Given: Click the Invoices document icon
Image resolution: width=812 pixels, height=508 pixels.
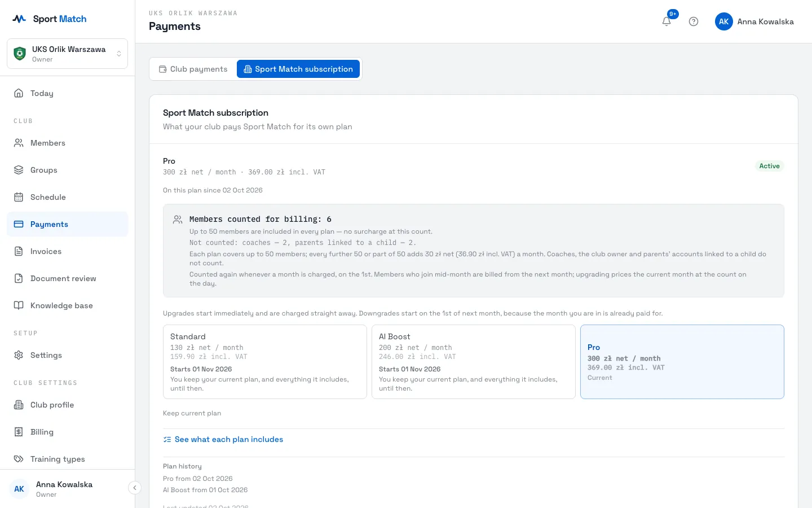Looking at the screenshot, I should 19,251.
